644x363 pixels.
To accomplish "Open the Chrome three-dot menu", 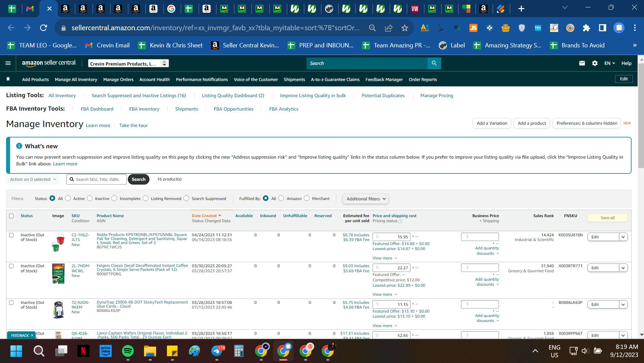I will pyautogui.click(x=635, y=28).
